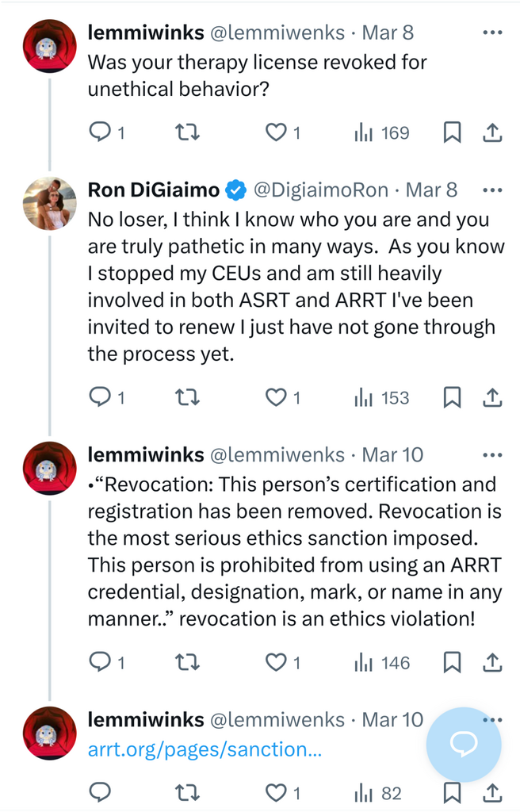The height and width of the screenshot is (812, 520).
Task: Like the "Revocation" quote tweet
Action: 275,662
